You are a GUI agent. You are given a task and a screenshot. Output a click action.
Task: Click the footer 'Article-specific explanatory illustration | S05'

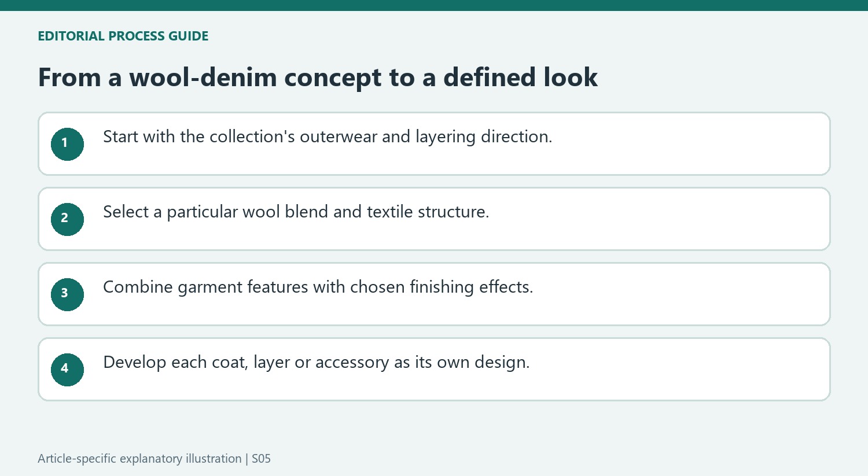[x=154, y=459]
